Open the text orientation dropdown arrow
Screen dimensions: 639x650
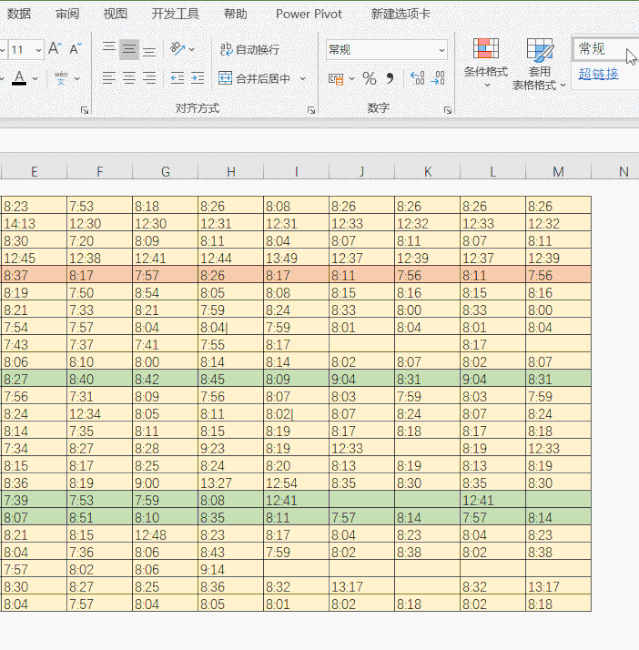click(192, 49)
